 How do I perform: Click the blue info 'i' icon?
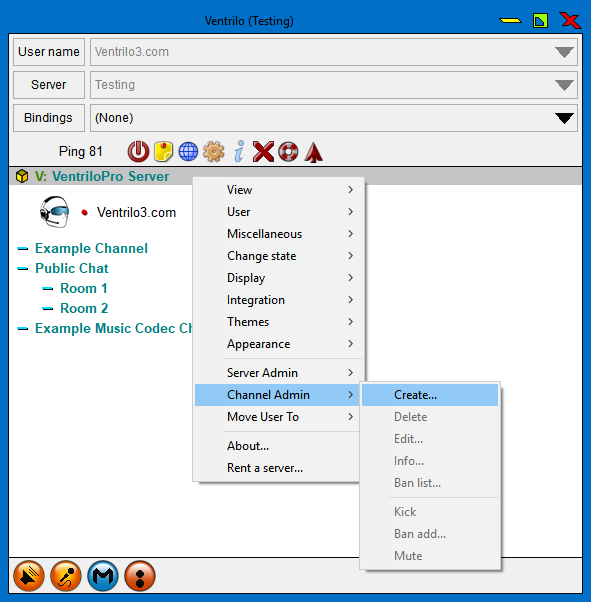(239, 151)
